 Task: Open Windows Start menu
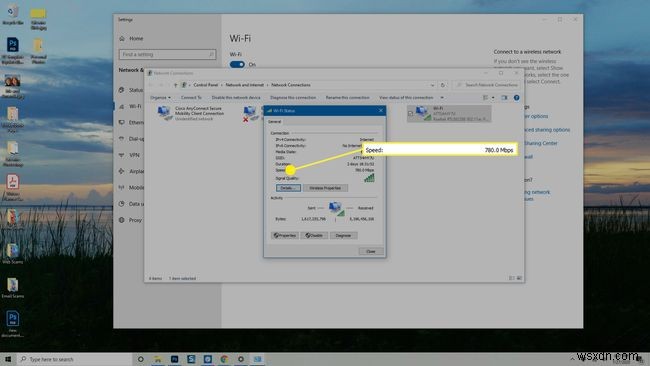8,359
